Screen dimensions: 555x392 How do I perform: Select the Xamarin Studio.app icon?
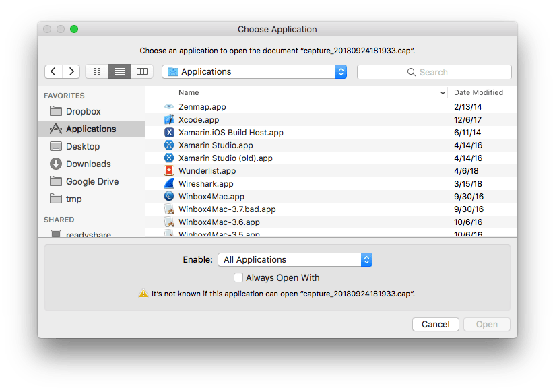coord(169,145)
